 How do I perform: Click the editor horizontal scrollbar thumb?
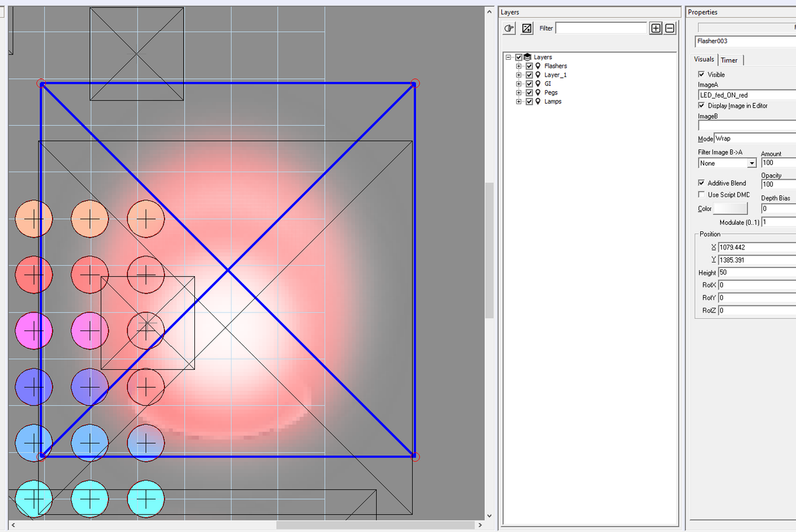(375, 525)
